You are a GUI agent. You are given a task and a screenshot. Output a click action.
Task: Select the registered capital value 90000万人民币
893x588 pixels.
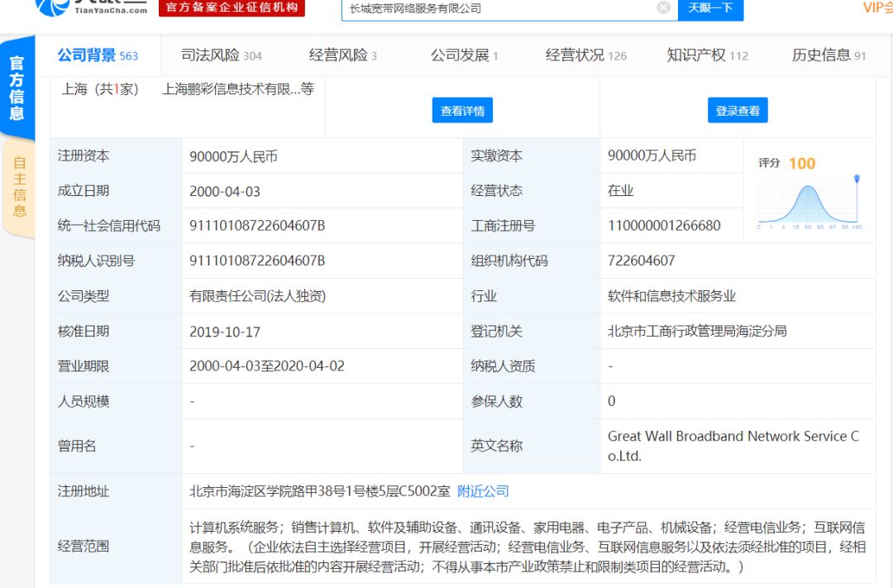[233, 156]
